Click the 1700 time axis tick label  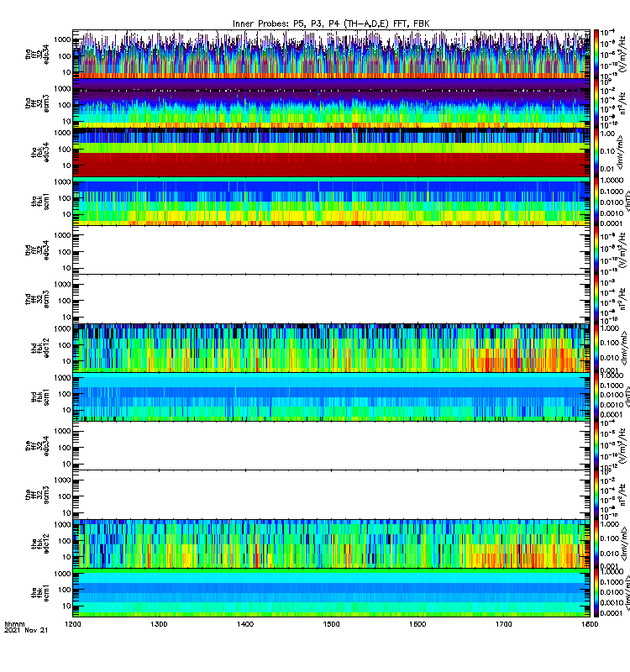pyautogui.click(x=503, y=624)
